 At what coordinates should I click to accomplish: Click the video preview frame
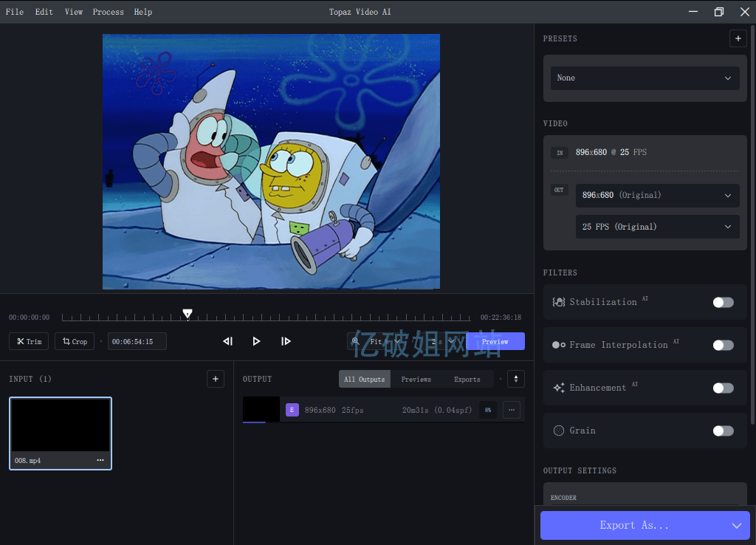click(x=271, y=162)
